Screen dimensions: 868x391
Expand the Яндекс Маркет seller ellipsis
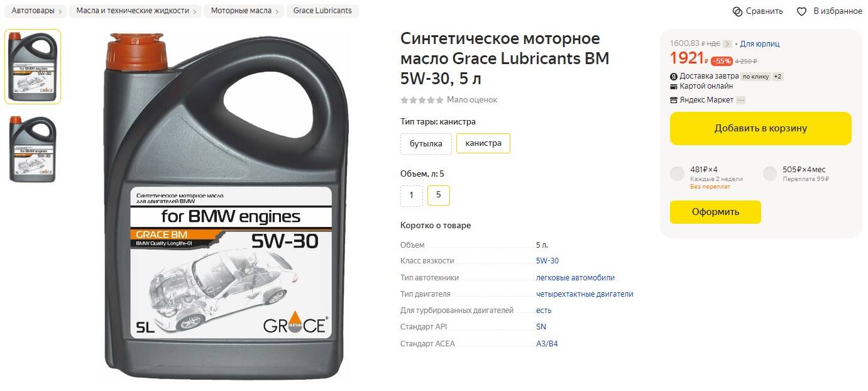coord(740,100)
